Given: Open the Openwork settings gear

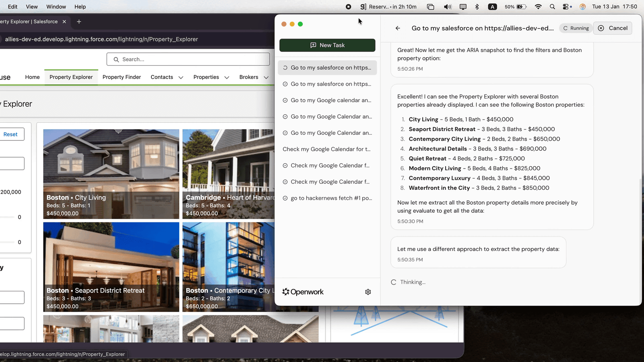Looking at the screenshot, I should [x=368, y=292].
